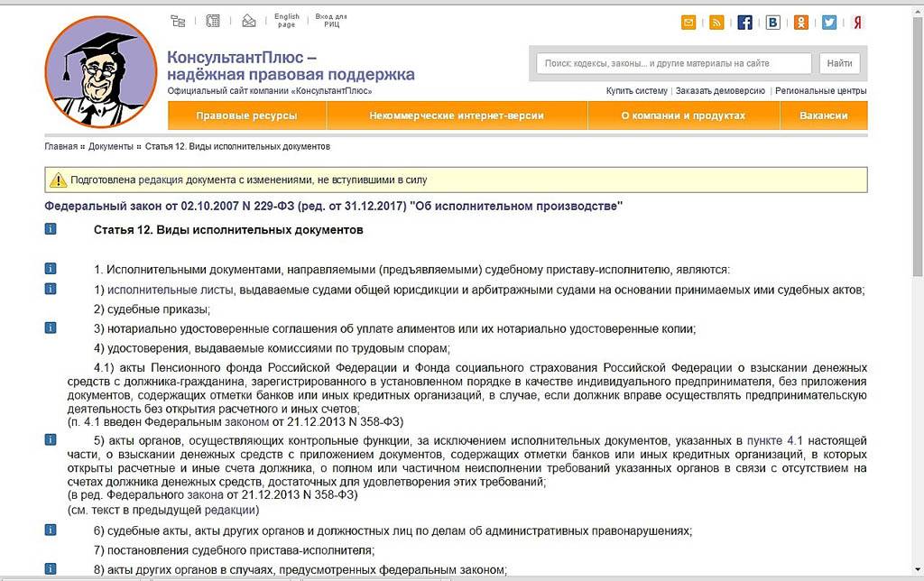Image resolution: width=924 pixels, height=581 pixels.
Task: Open the О компании и продуктах menu
Action: 683,115
